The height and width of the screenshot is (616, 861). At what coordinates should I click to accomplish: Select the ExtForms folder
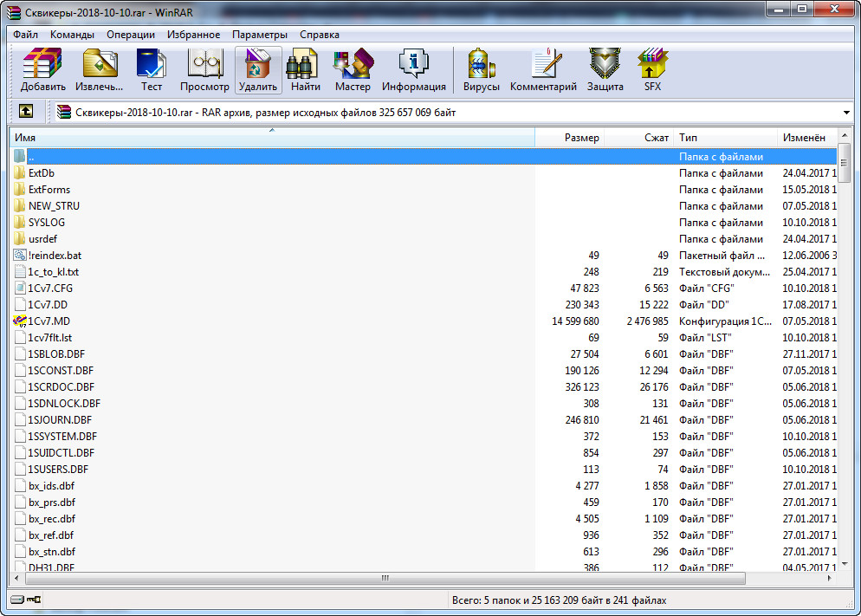[x=49, y=190]
